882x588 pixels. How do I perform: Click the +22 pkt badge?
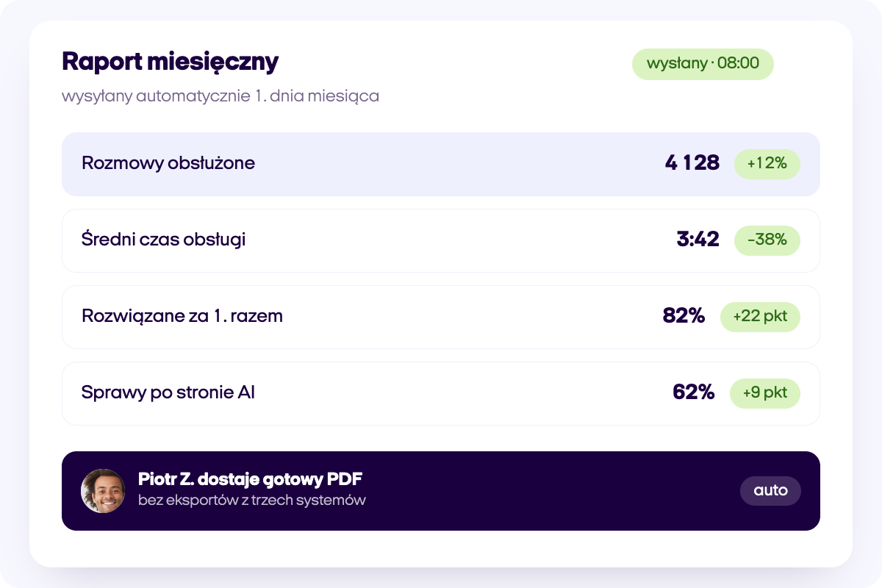click(760, 317)
